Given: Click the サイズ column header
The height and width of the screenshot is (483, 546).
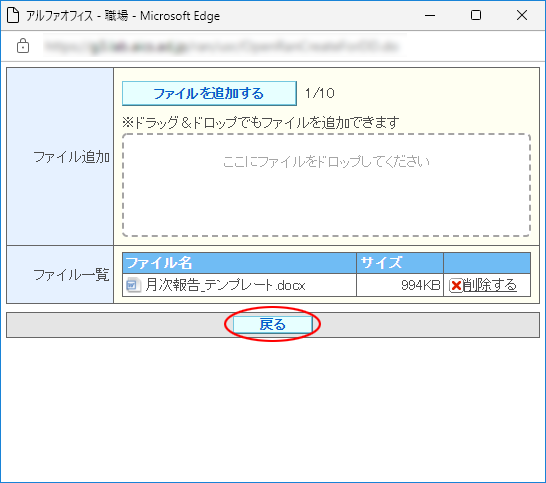Looking at the screenshot, I should 400,263.
